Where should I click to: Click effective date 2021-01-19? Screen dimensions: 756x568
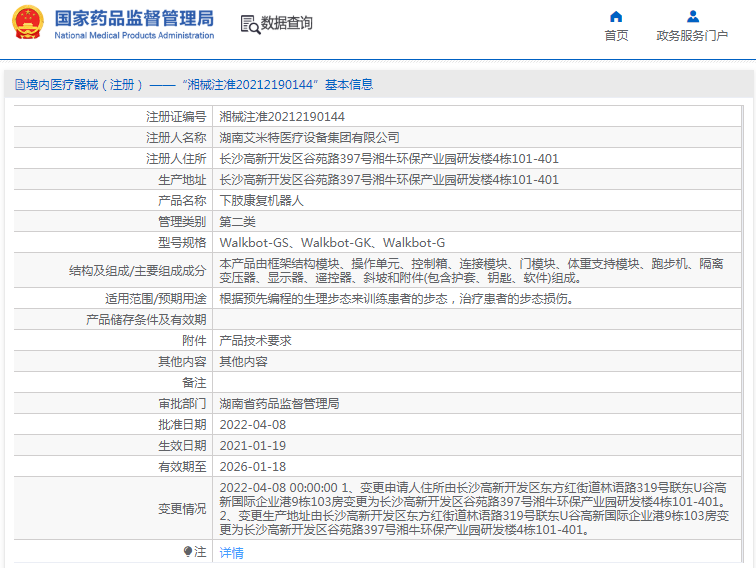(253, 446)
